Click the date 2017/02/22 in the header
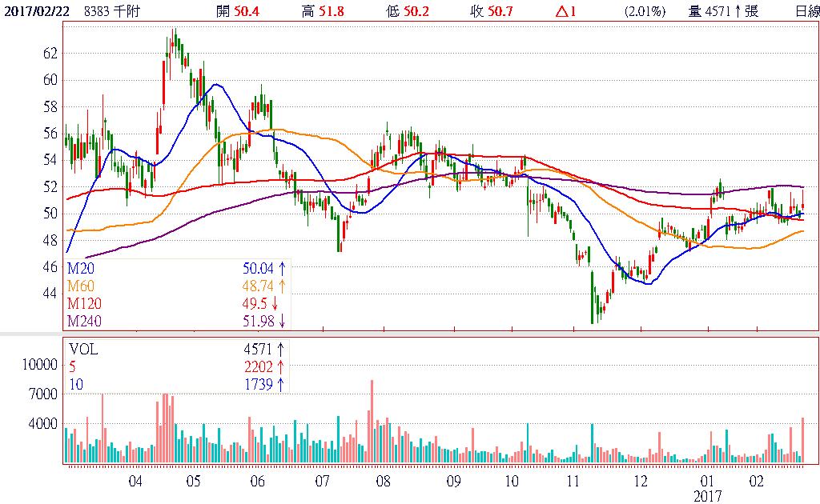Screen dimensions: 820x504 [36, 10]
